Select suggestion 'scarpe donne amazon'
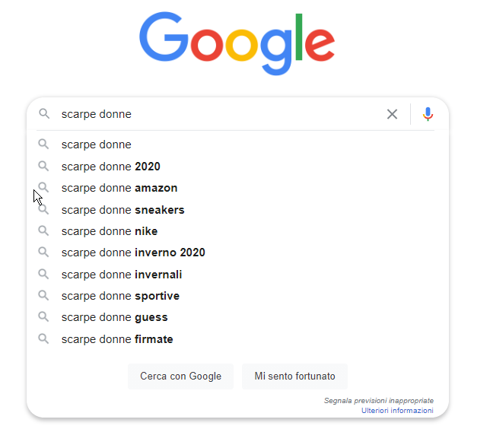The width and height of the screenshot is (490, 448). pos(237,188)
